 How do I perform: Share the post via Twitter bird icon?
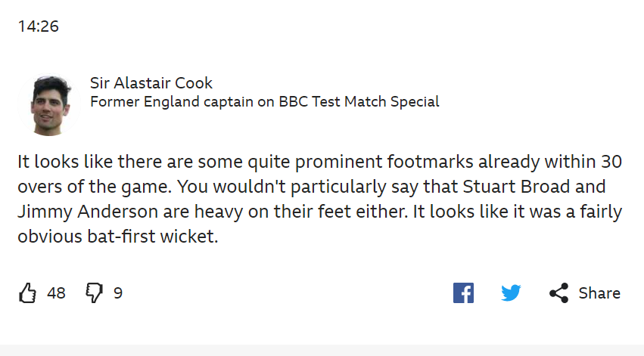511,293
